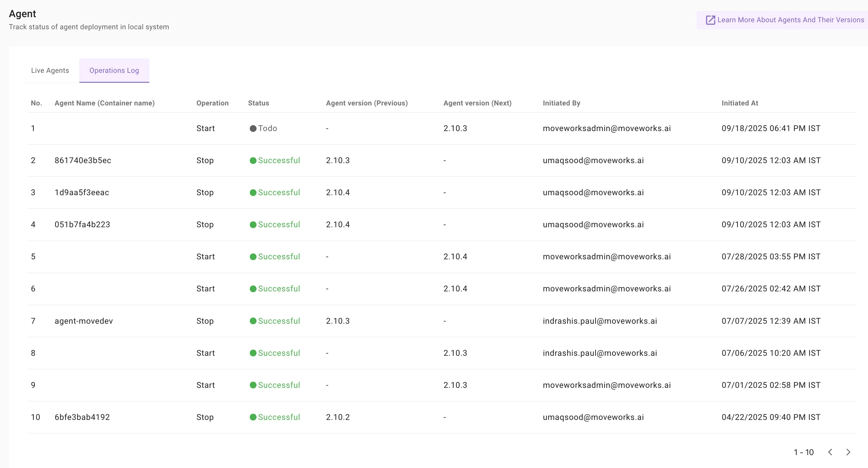This screenshot has width=868, height=468.
Task: Select container name 861740e3b5ec
Action: (x=83, y=160)
